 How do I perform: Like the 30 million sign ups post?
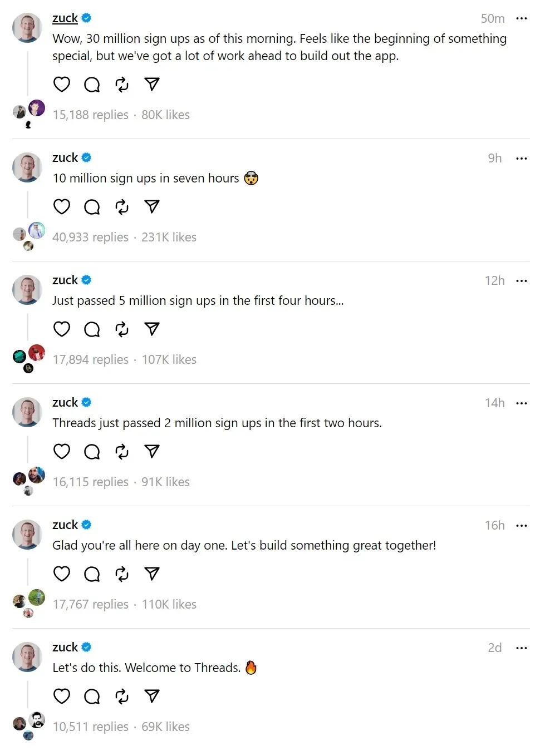click(x=62, y=85)
